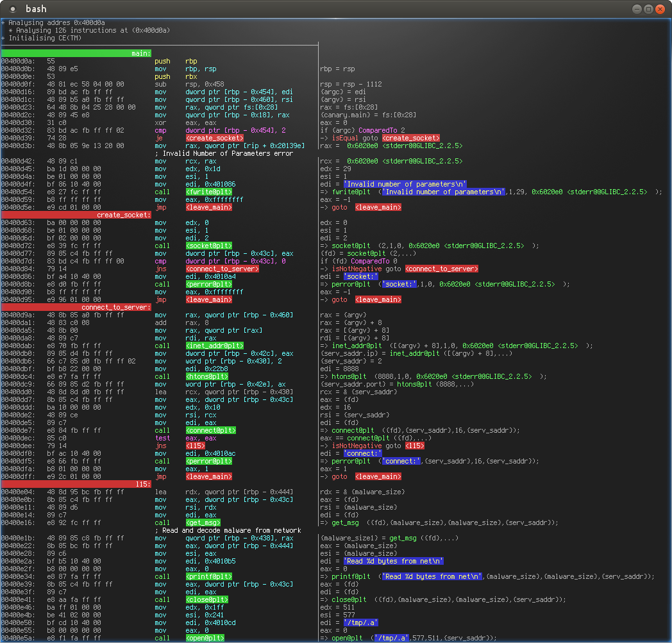The width and height of the screenshot is (672, 643).
Task: Click the '<close@plt>' call target label
Action: click(x=207, y=600)
